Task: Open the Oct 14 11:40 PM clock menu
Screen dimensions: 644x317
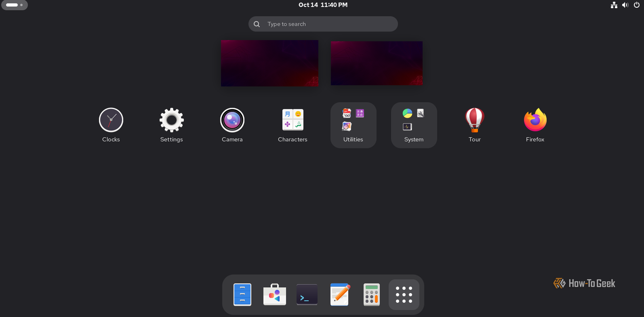Action: [x=323, y=5]
